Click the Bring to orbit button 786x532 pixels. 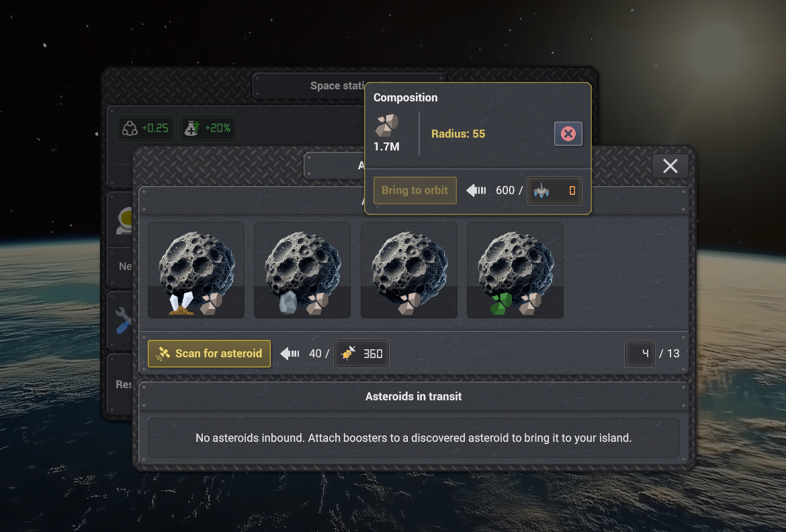click(x=415, y=191)
